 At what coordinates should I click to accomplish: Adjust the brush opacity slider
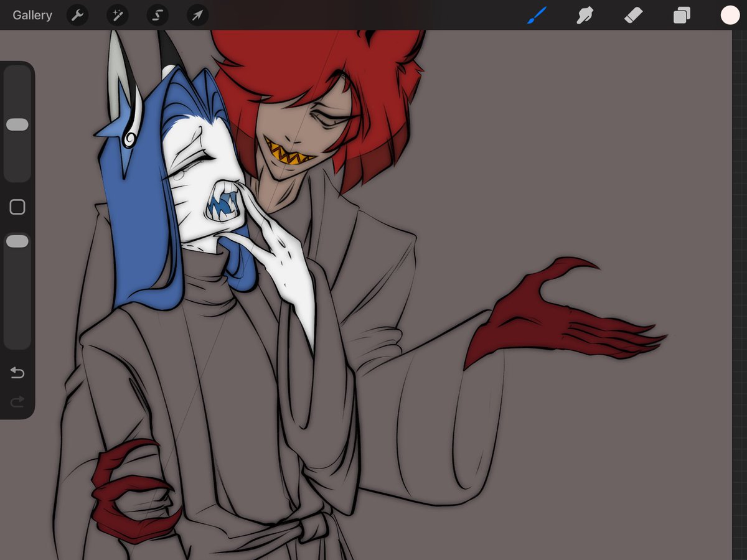[x=17, y=240]
